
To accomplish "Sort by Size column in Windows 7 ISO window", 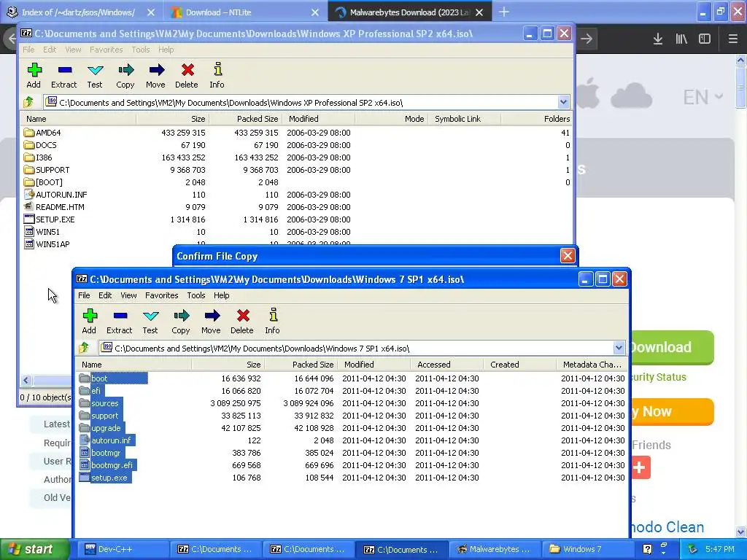I will click(228, 365).
